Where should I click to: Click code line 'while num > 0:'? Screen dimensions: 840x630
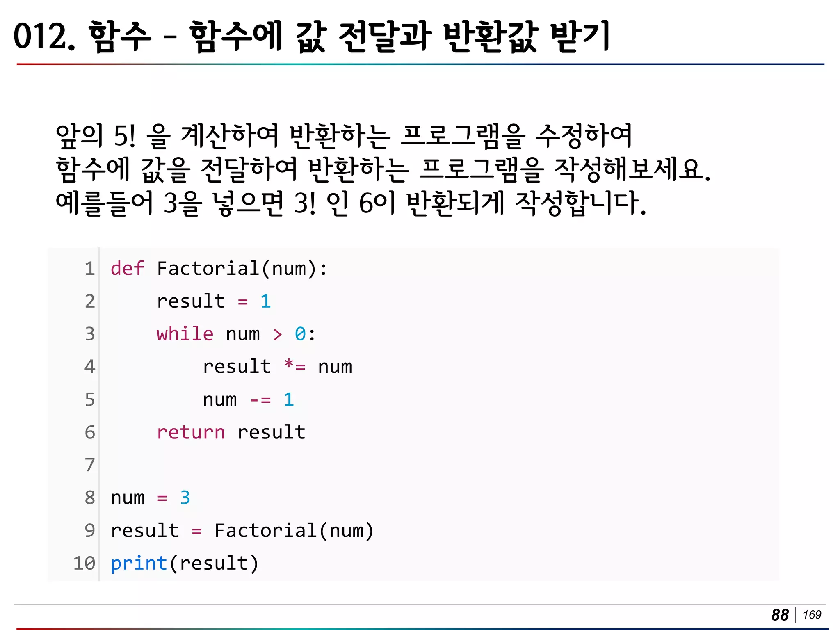(x=236, y=334)
